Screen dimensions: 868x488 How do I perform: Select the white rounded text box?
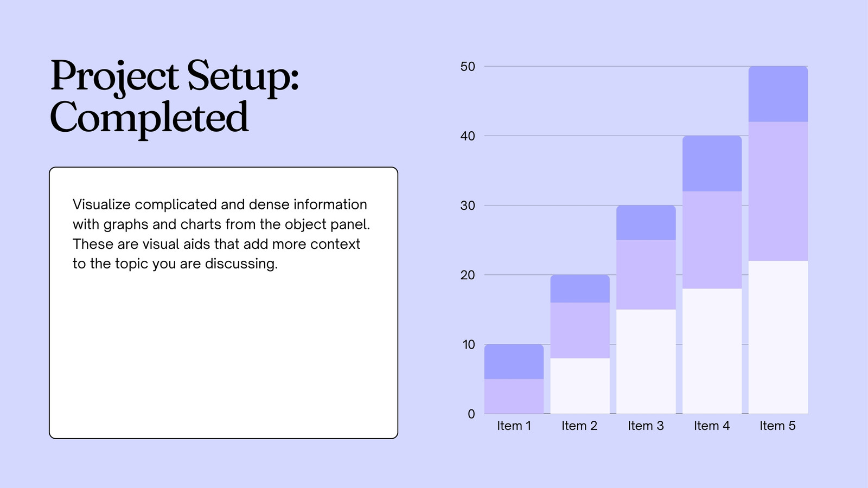pos(224,303)
